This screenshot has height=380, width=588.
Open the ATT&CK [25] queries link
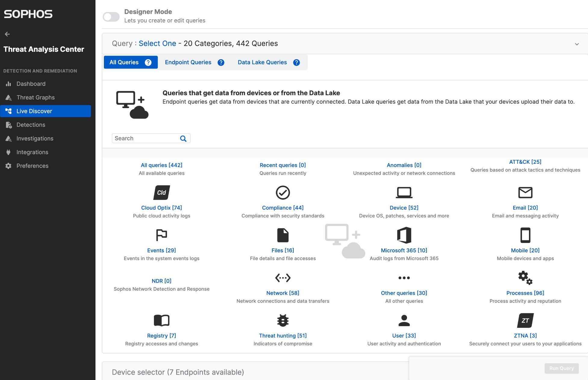point(525,162)
